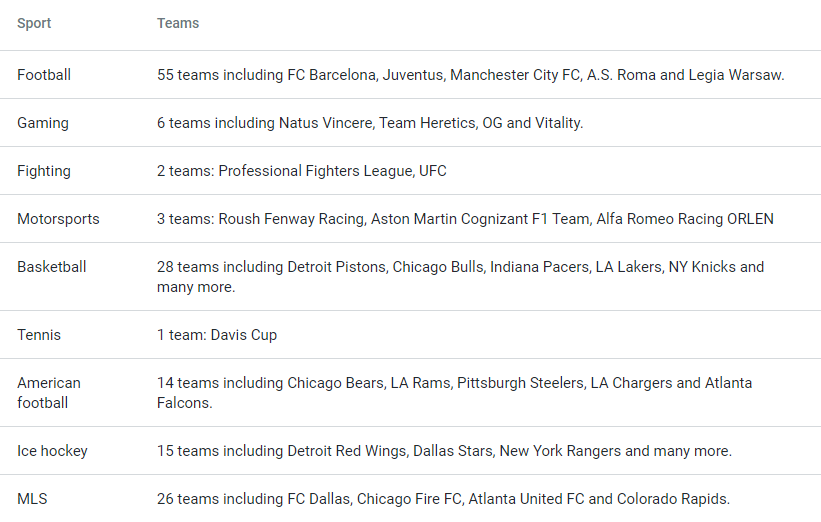Click the Roush Fenway Racing teams text
Image resolution: width=821 pixels, height=522 pixels.
(x=465, y=219)
